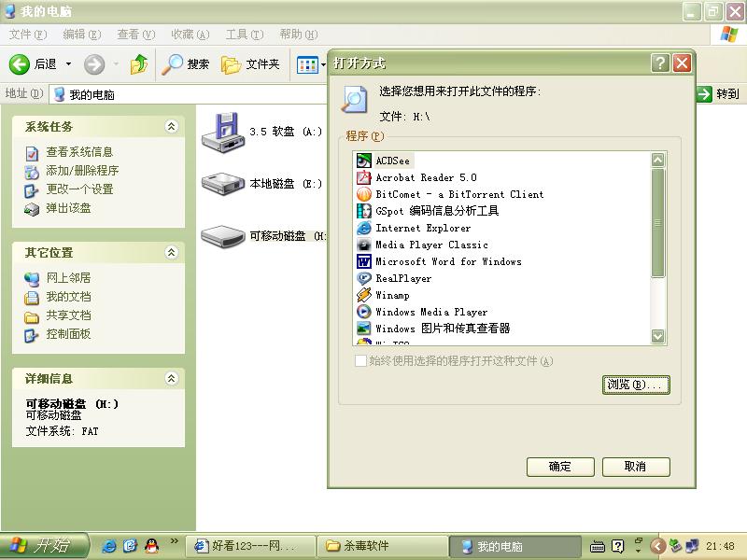Open the view mode dropdown arrow
747x560 pixels.
[x=323, y=64]
